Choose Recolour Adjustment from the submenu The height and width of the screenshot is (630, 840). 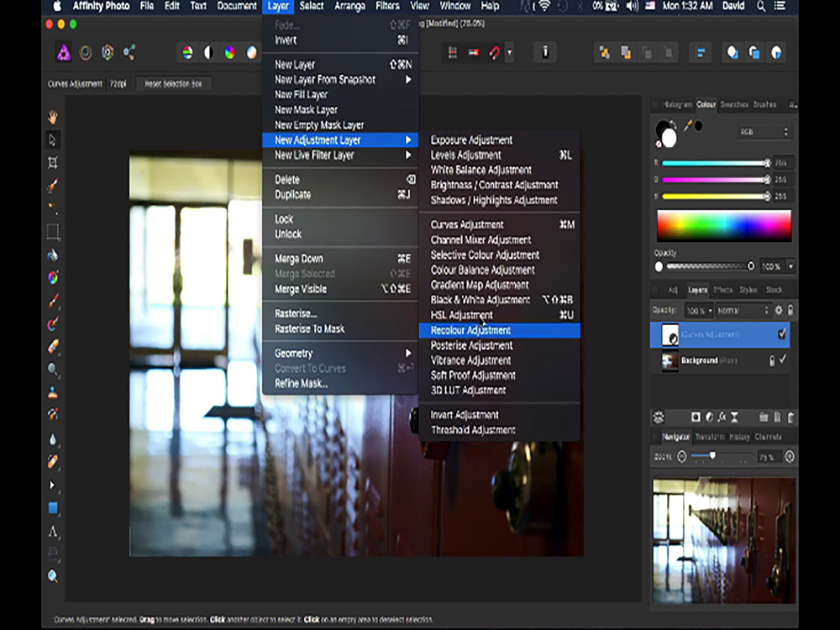pyautogui.click(x=470, y=330)
